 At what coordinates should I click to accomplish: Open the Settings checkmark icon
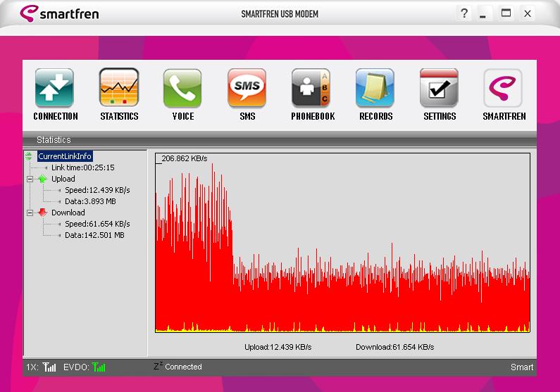[439, 88]
